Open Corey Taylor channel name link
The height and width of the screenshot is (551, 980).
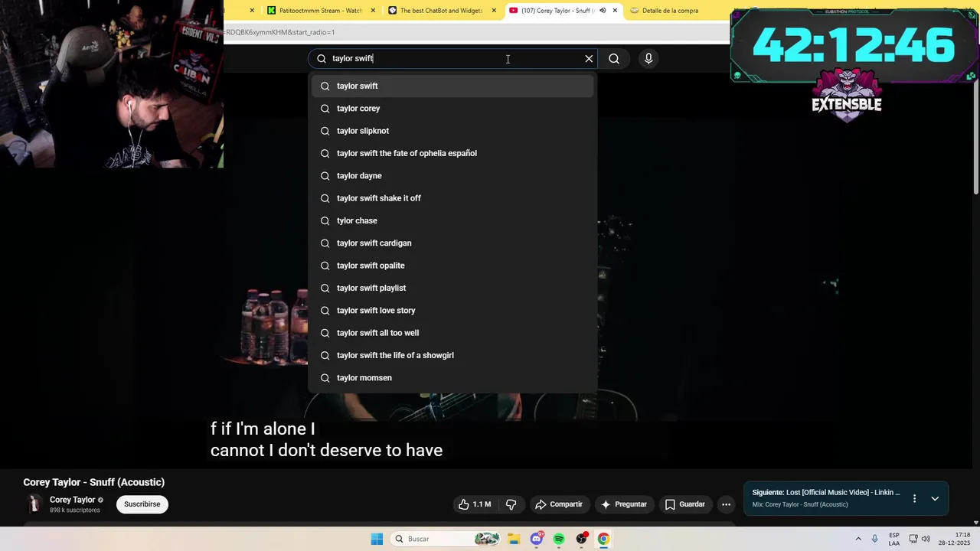click(x=73, y=500)
